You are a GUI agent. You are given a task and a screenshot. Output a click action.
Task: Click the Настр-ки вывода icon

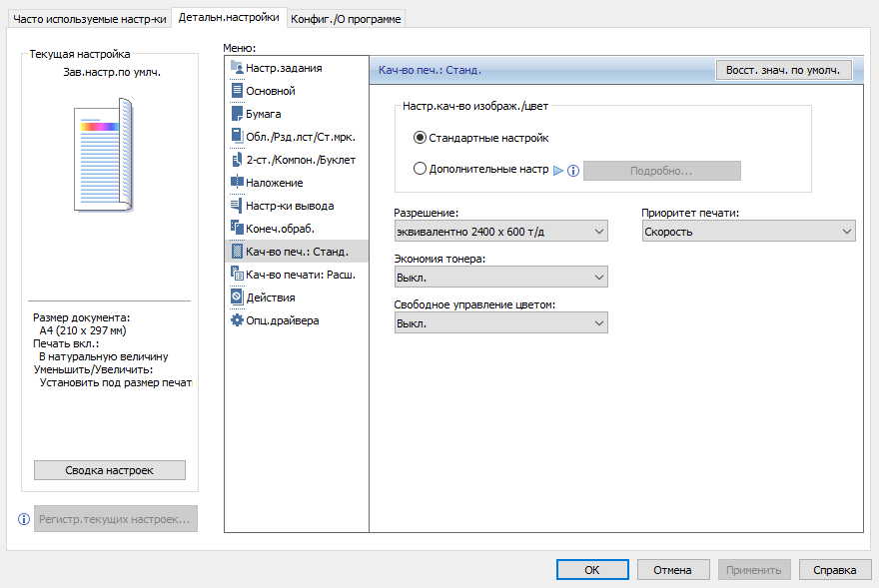237,206
